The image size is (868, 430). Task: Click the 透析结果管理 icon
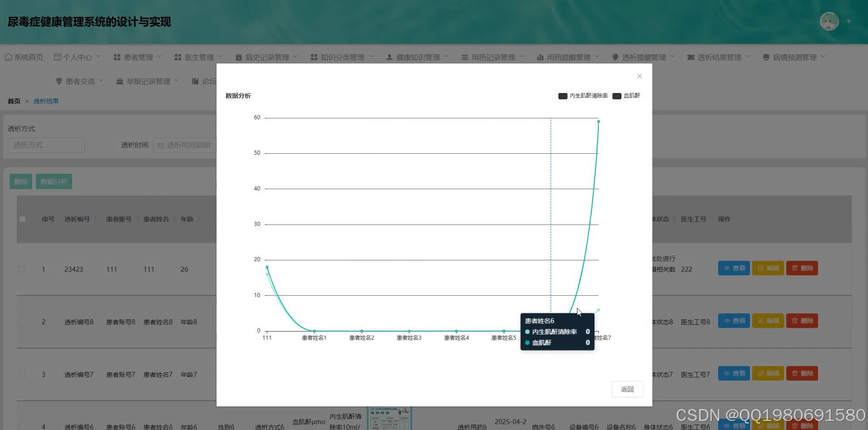click(x=690, y=57)
